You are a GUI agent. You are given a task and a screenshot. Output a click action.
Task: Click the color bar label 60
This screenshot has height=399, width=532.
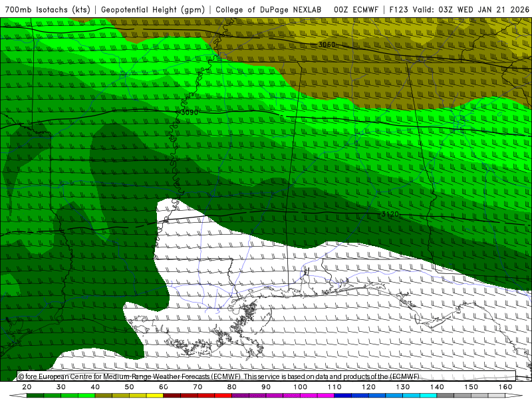point(164,387)
